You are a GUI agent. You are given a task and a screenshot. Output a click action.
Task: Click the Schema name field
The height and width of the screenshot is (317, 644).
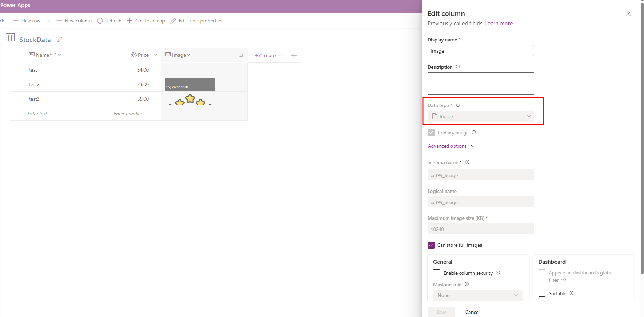click(481, 175)
